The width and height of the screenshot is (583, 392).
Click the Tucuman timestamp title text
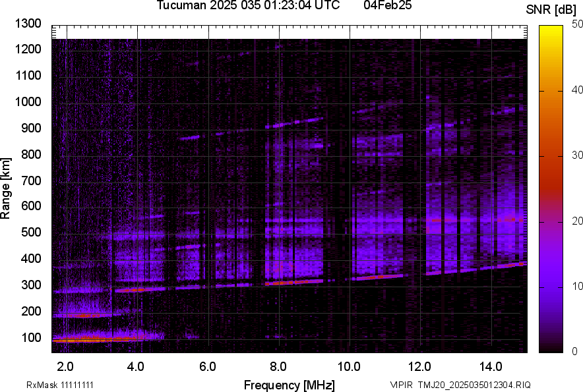(x=248, y=6)
